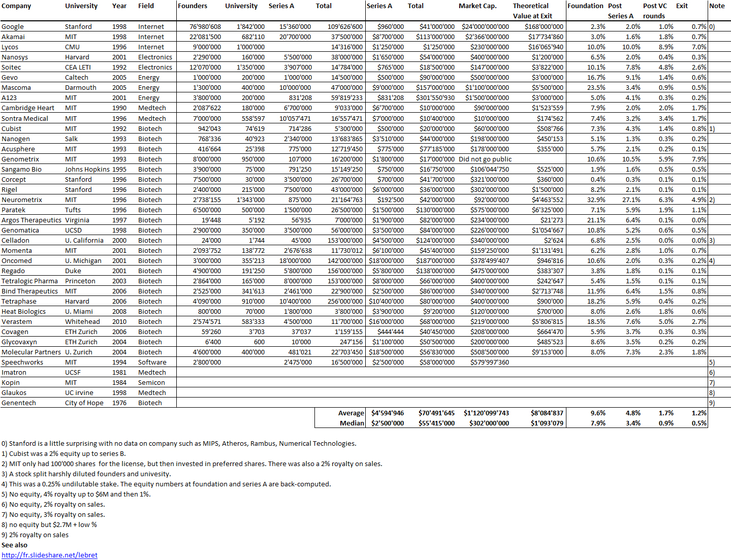Select the A123 company cell
This screenshot has height=560, width=731.
click(9, 97)
